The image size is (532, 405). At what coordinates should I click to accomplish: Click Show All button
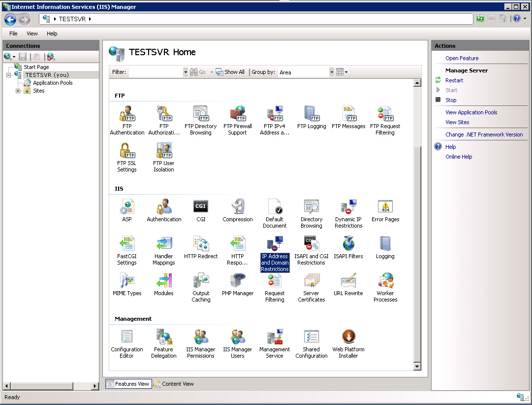pos(230,72)
